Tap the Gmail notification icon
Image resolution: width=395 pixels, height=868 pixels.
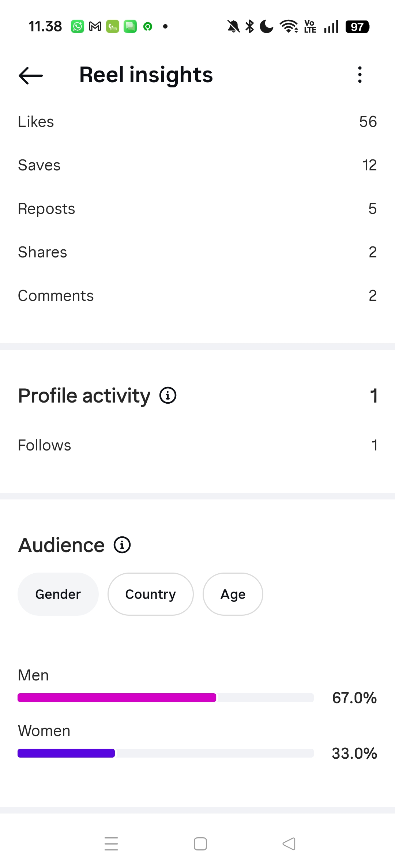[95, 26]
